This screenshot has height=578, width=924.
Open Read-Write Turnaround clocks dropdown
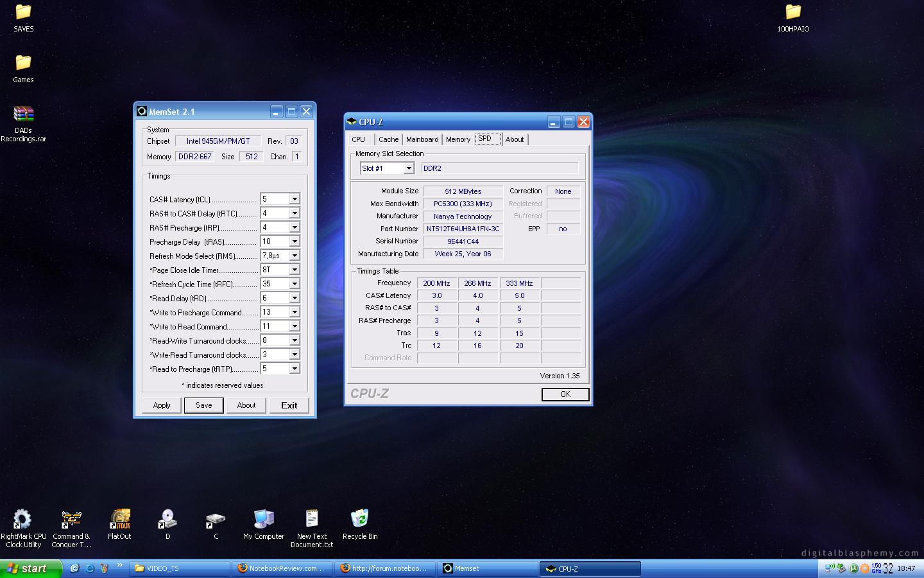tap(294, 340)
